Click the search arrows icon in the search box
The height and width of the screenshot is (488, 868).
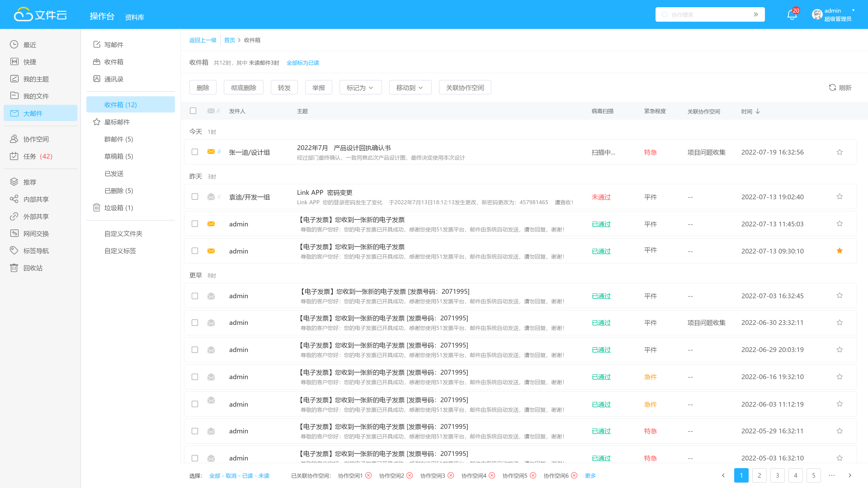point(756,15)
